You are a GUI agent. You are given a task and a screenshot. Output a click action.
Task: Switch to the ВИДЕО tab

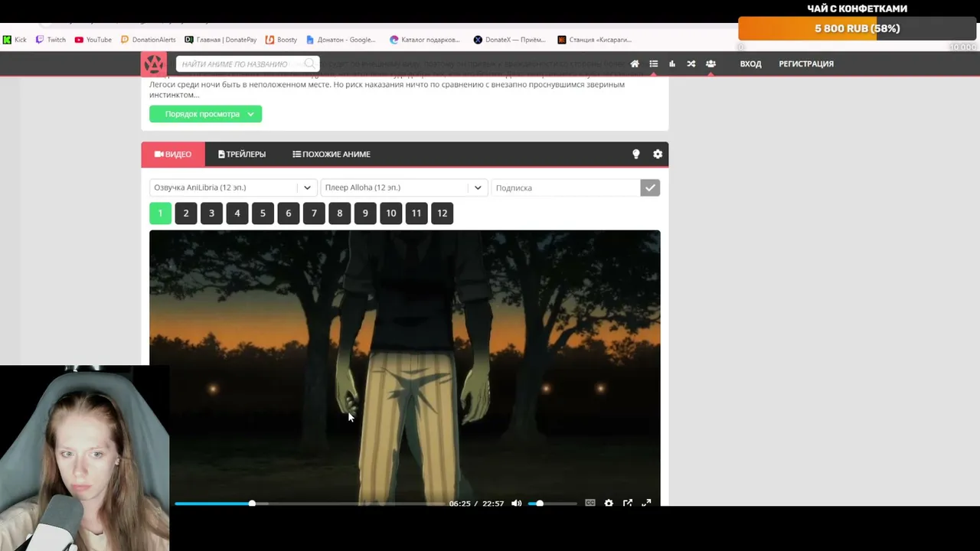[x=173, y=154]
